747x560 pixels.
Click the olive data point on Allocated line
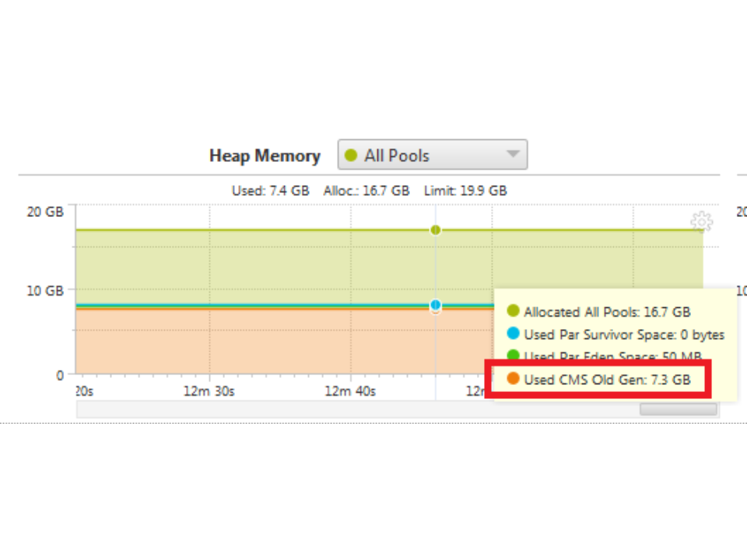click(436, 229)
